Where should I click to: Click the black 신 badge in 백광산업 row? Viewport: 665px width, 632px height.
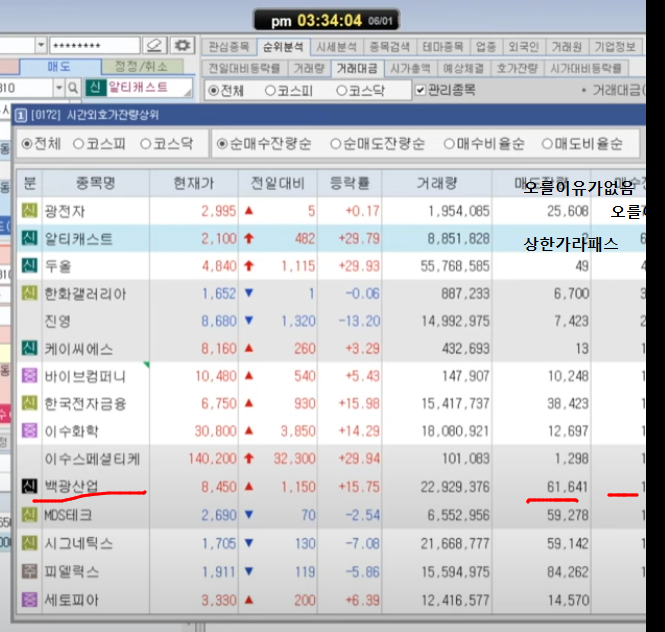[29, 486]
